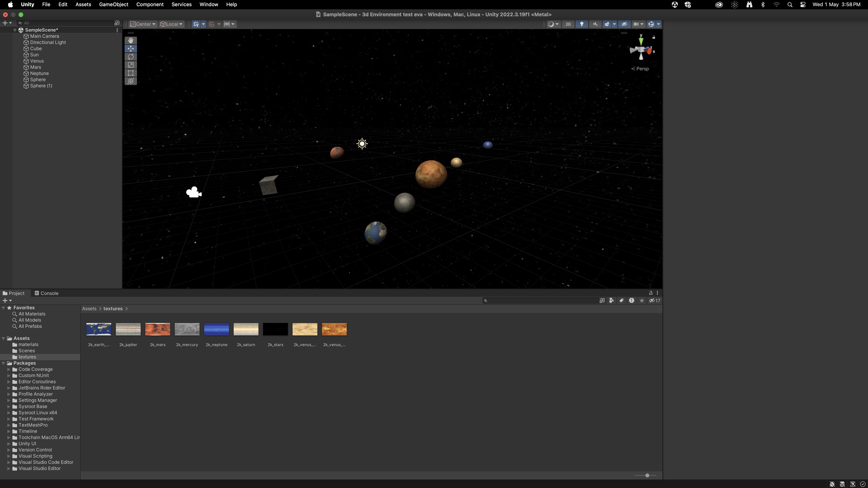Viewport: 868px width, 488px height.
Task: Open the Local handle rotation dropdown
Action: [x=171, y=24]
